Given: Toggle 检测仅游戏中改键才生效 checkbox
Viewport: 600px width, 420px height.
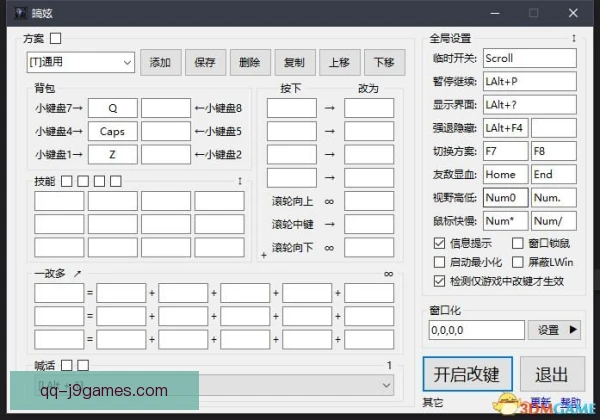Looking at the screenshot, I should [x=440, y=281].
